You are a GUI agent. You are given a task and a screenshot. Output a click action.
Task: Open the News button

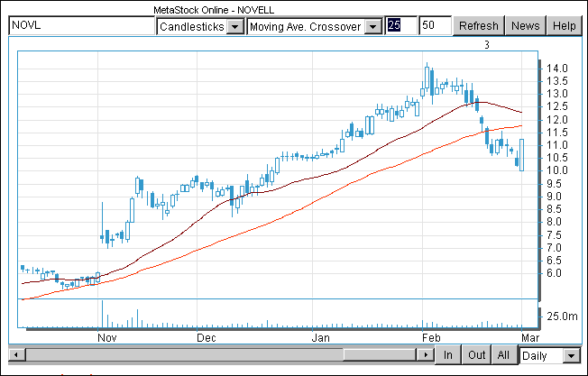[526, 26]
